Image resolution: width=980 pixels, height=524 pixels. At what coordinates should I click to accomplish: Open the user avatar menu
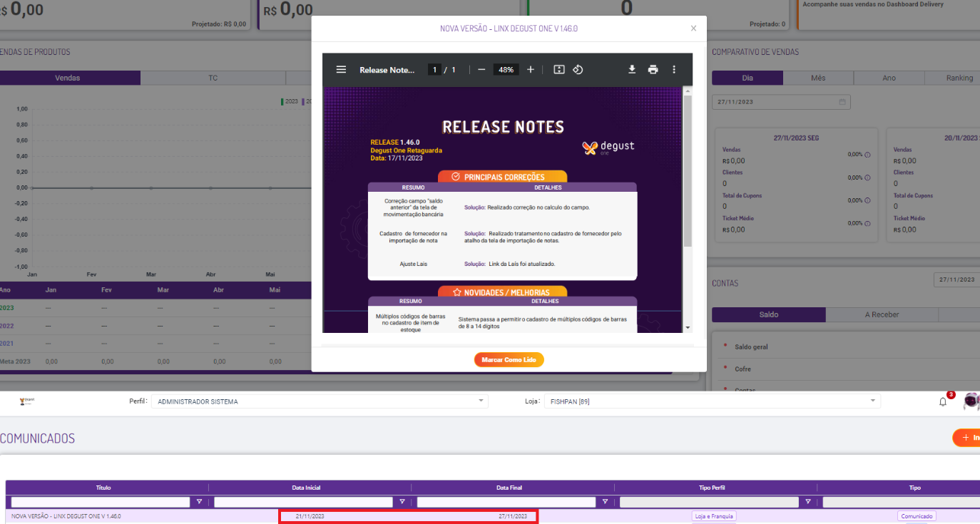tap(971, 401)
